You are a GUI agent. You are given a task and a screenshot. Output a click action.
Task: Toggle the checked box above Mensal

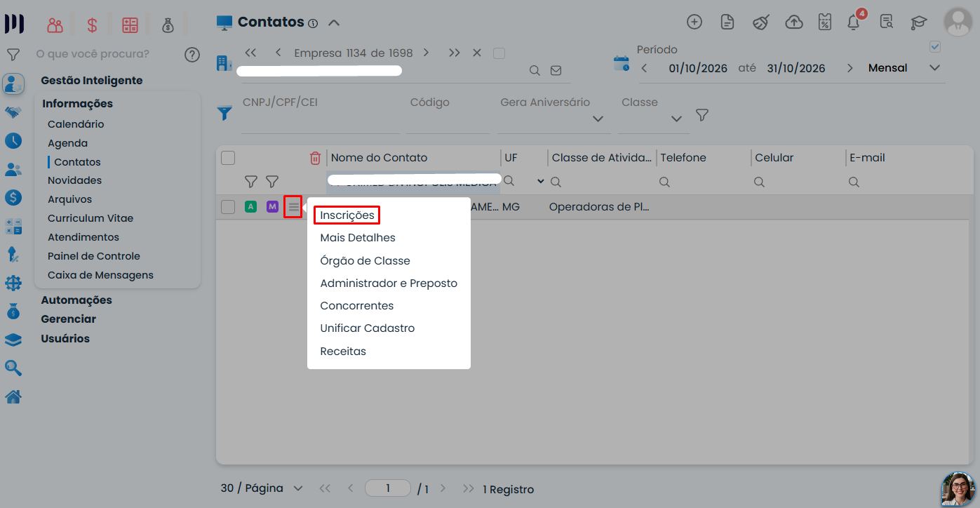point(934,47)
